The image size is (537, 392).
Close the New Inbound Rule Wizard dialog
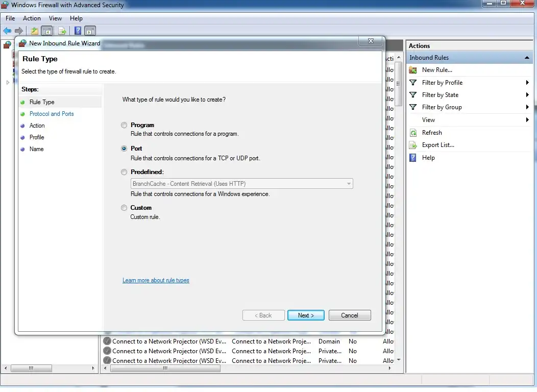[x=371, y=41]
